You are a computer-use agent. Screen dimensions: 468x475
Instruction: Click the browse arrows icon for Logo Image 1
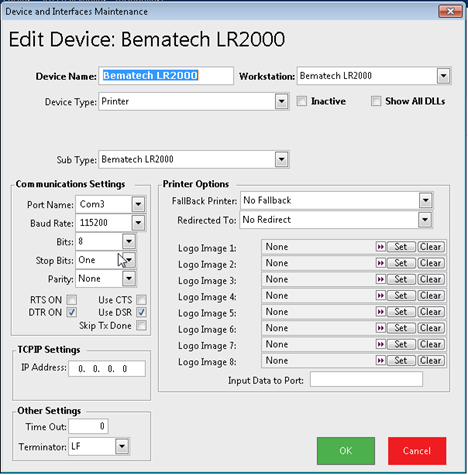click(380, 247)
